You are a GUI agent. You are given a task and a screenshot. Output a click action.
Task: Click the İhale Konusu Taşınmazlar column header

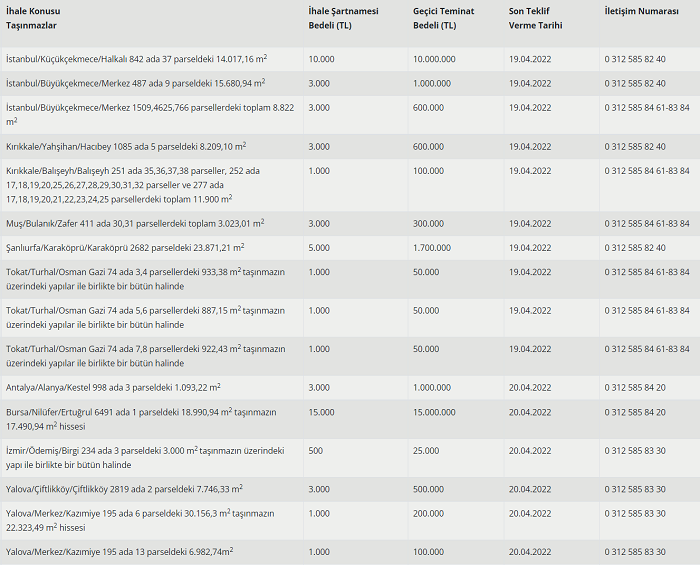39,17
